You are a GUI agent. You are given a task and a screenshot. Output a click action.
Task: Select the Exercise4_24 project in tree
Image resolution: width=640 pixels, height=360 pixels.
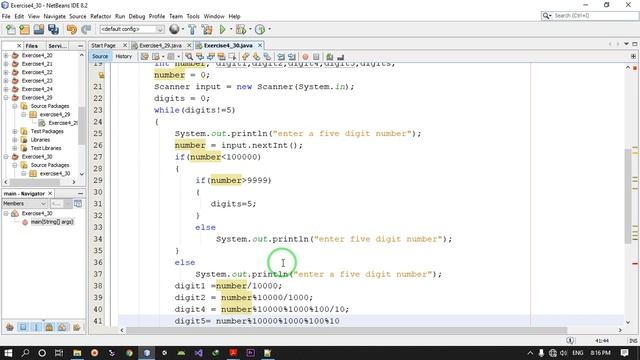point(37,89)
